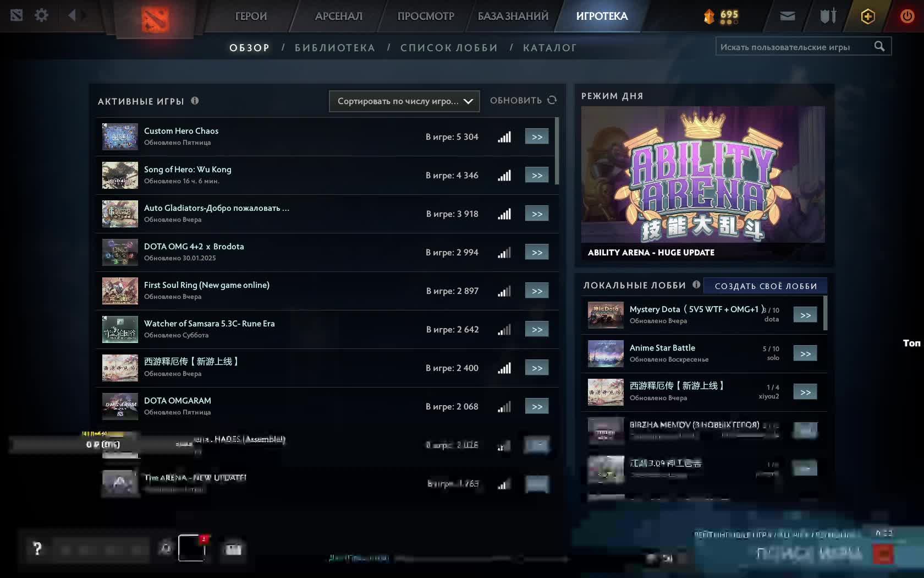Open the Anime Star Battle lobby thumbnail

(x=606, y=353)
